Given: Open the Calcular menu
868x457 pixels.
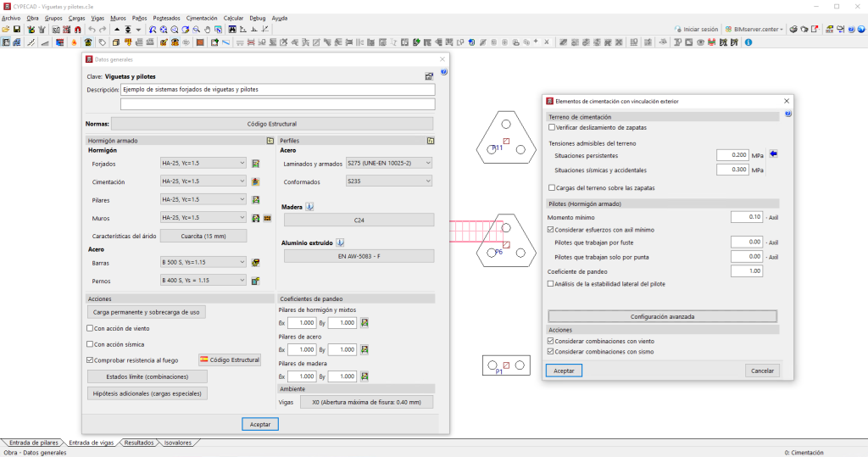Looking at the screenshot, I should [x=233, y=19].
